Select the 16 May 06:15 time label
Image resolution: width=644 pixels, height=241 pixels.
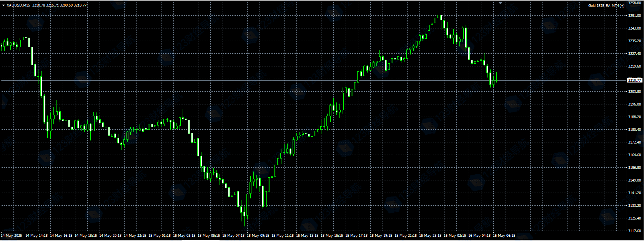[x=504, y=236]
